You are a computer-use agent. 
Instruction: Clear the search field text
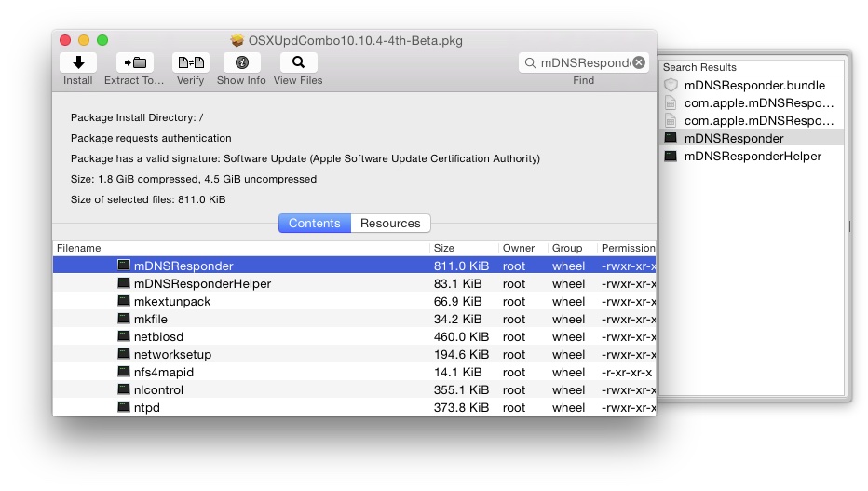[639, 62]
